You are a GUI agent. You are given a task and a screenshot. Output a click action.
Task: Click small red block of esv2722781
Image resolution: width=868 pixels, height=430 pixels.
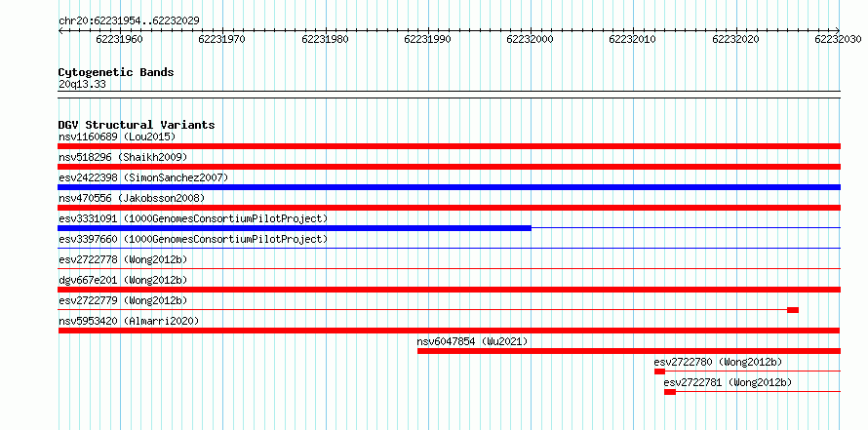pyautogui.click(x=670, y=392)
